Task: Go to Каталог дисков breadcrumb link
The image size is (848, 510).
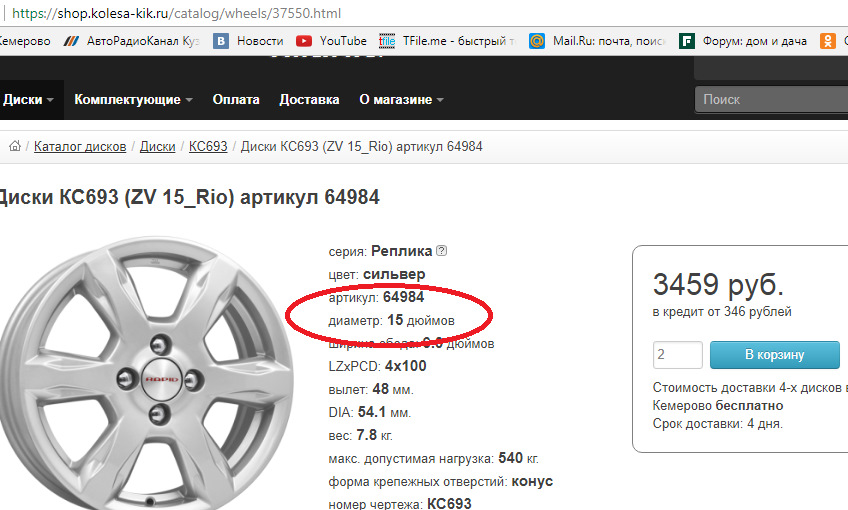Action: [x=80, y=147]
